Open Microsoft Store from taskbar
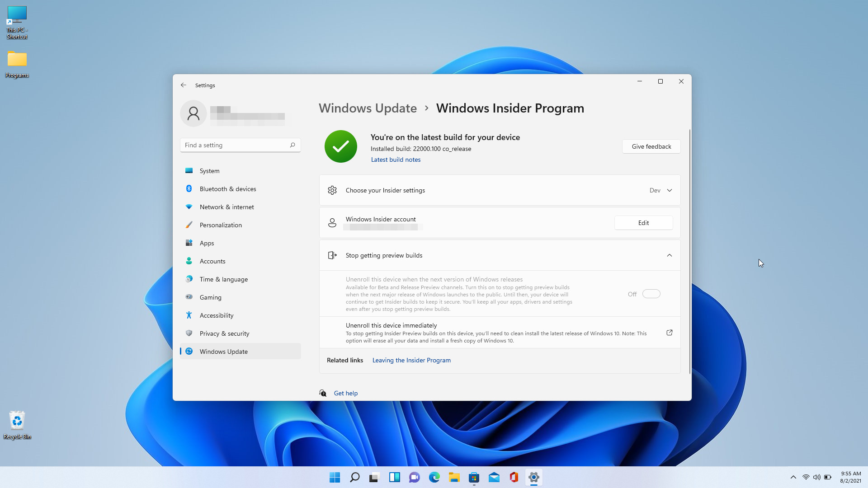Screen dimensions: 868x488 [474, 477]
